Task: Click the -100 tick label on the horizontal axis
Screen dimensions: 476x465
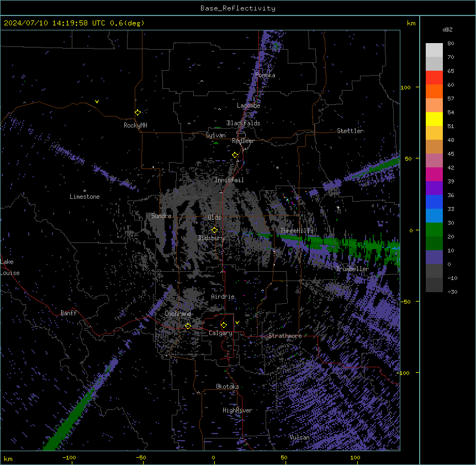Action: coord(69,457)
